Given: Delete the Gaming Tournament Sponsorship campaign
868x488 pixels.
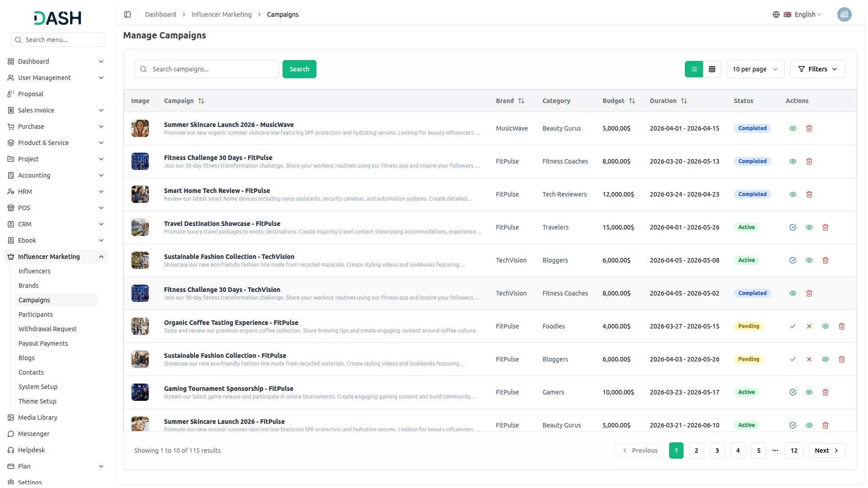Looking at the screenshot, I should click(825, 392).
